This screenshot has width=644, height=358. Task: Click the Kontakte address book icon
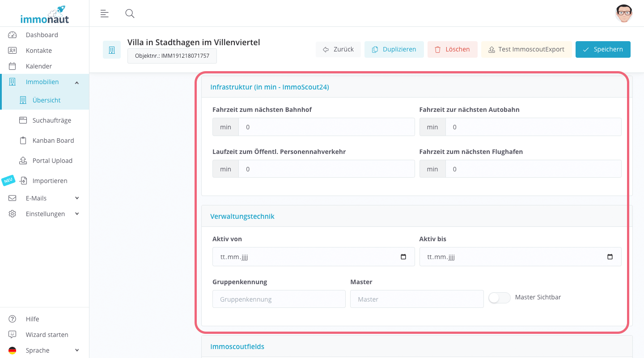coord(12,50)
